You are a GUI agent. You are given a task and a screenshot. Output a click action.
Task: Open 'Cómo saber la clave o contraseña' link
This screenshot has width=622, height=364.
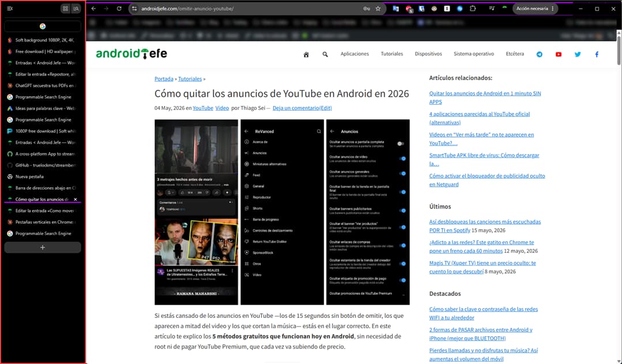pos(484,313)
